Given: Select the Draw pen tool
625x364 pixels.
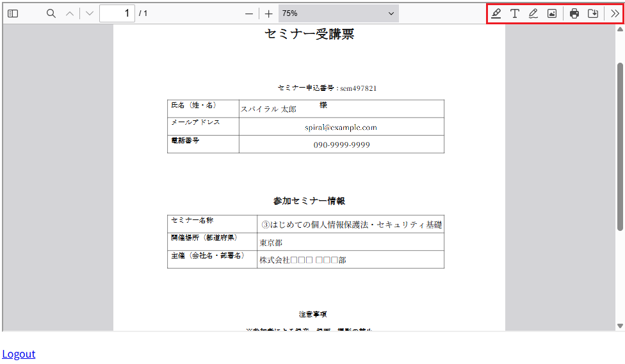Looking at the screenshot, I should [x=533, y=13].
